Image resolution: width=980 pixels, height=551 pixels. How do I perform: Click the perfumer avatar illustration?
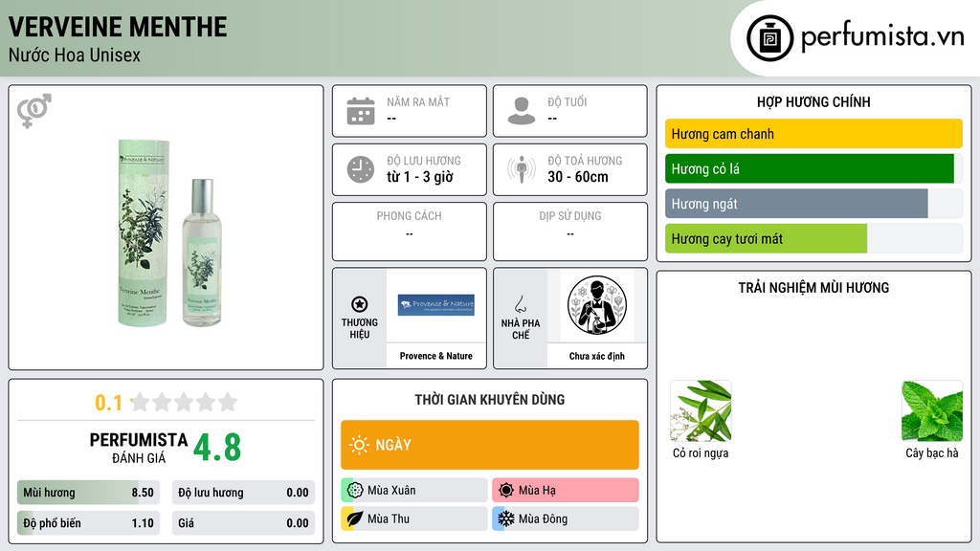click(597, 305)
